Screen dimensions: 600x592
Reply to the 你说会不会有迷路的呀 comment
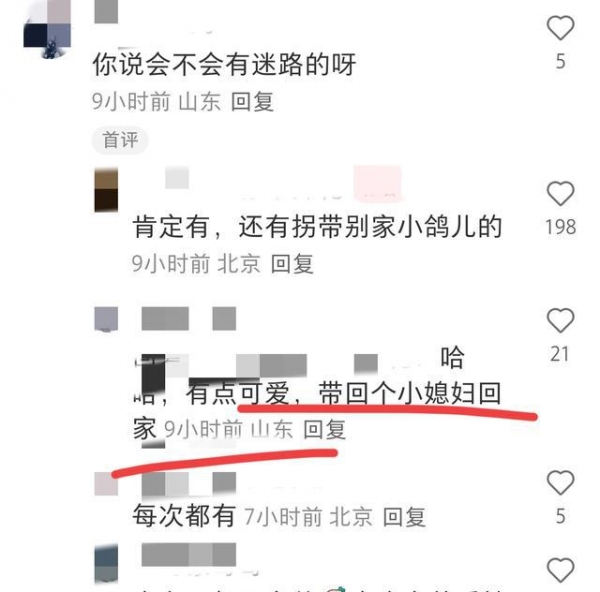[x=252, y=102]
